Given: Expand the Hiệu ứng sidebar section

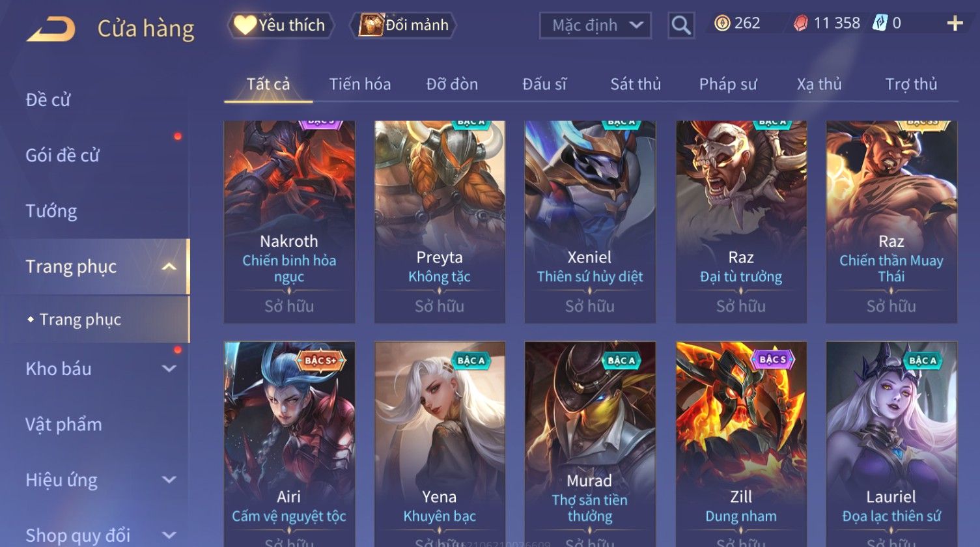Looking at the screenshot, I should click(169, 480).
